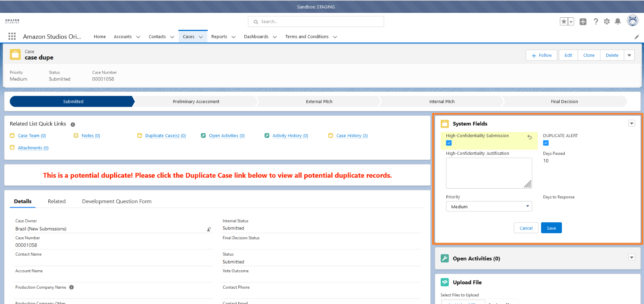The height and width of the screenshot is (304, 644).
Task: Switch to Development Question Form tab
Action: click(117, 201)
